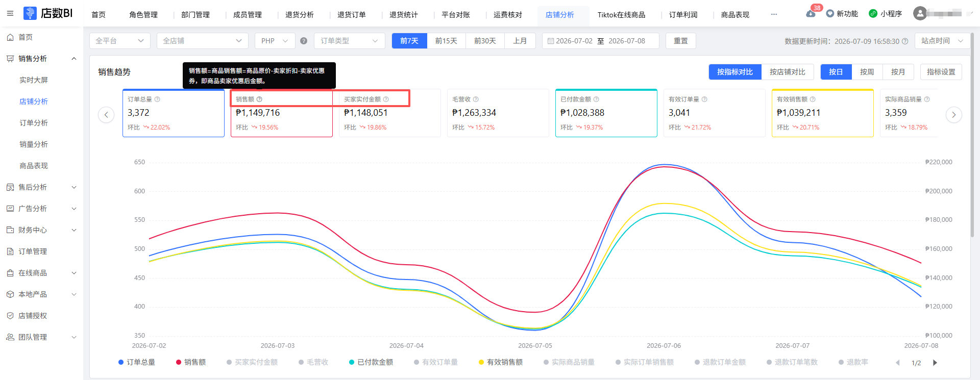Toggle 买家实付金额 series in chart legend

pyautogui.click(x=252, y=362)
